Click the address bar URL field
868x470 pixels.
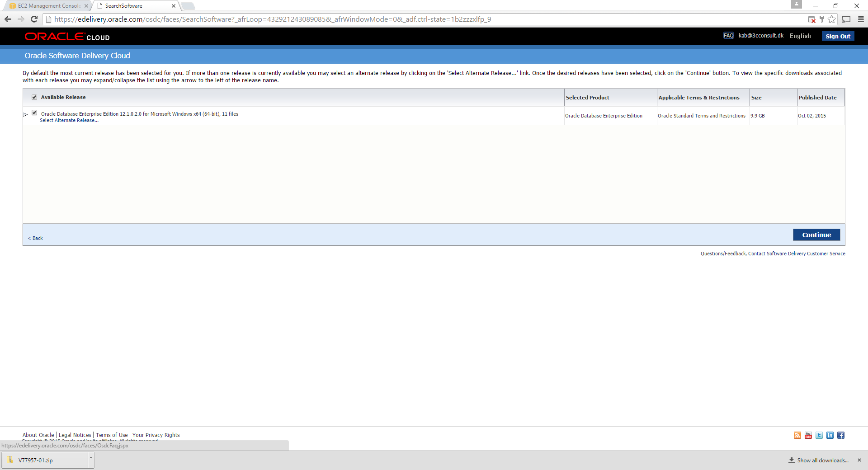(425, 19)
